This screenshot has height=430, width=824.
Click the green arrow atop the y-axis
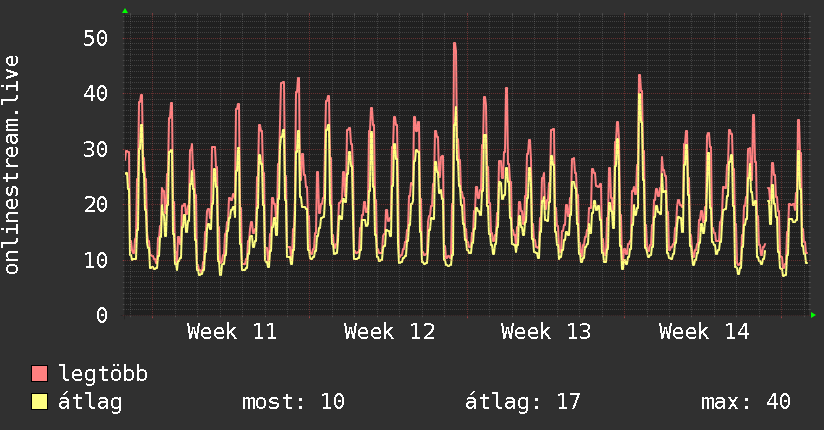click(x=125, y=11)
